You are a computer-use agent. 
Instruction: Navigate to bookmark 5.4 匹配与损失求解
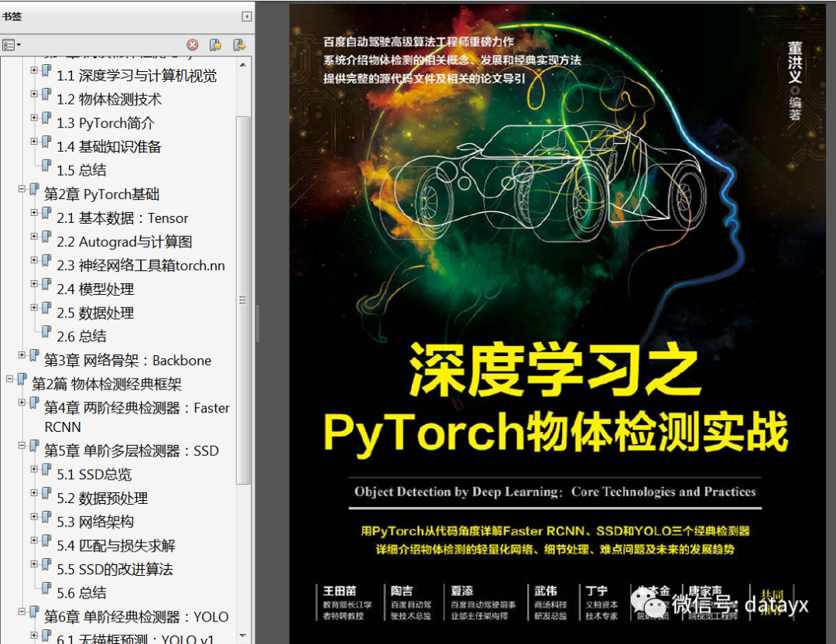click(x=115, y=546)
